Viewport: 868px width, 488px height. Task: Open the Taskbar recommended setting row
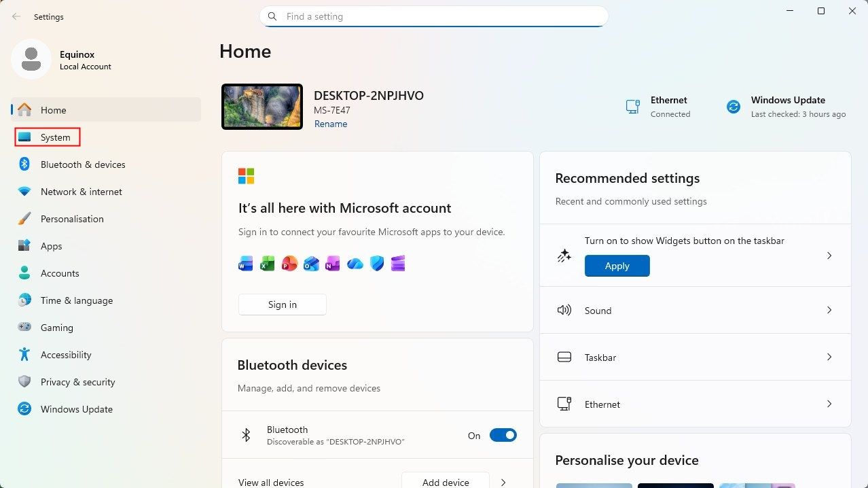click(x=695, y=357)
